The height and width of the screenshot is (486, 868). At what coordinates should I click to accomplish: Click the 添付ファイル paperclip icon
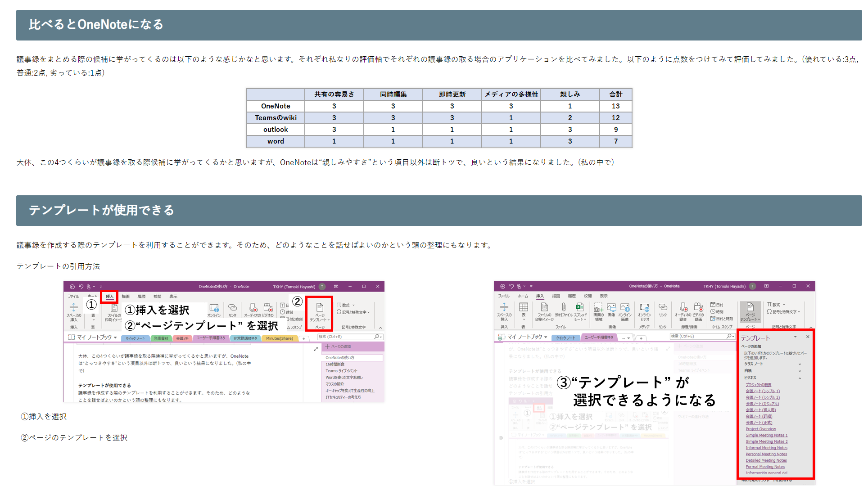point(563,308)
